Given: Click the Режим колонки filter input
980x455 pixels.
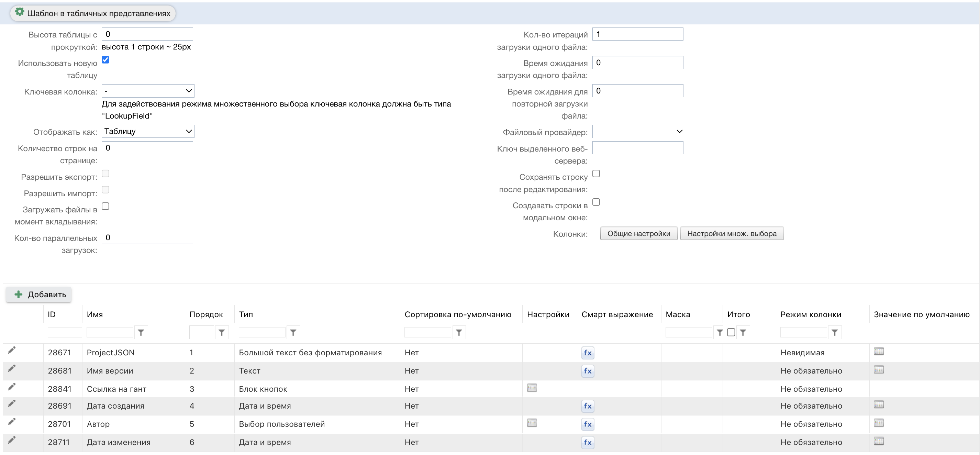Looking at the screenshot, I should (803, 333).
